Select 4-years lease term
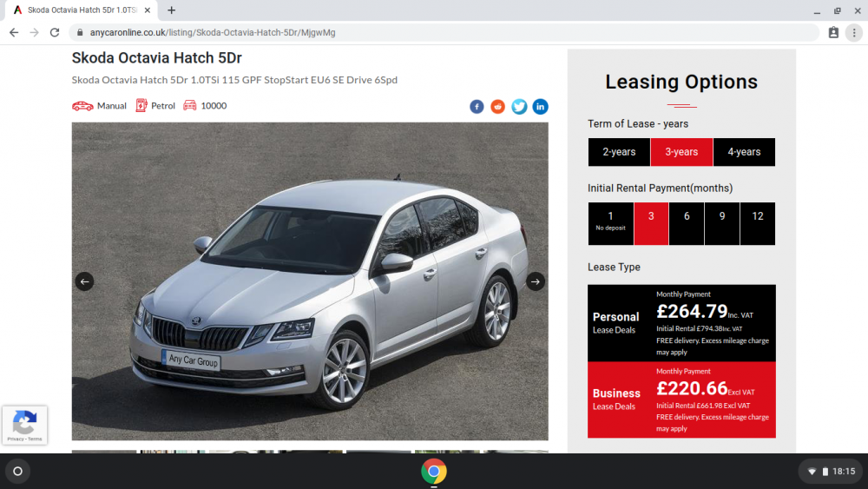 click(744, 152)
